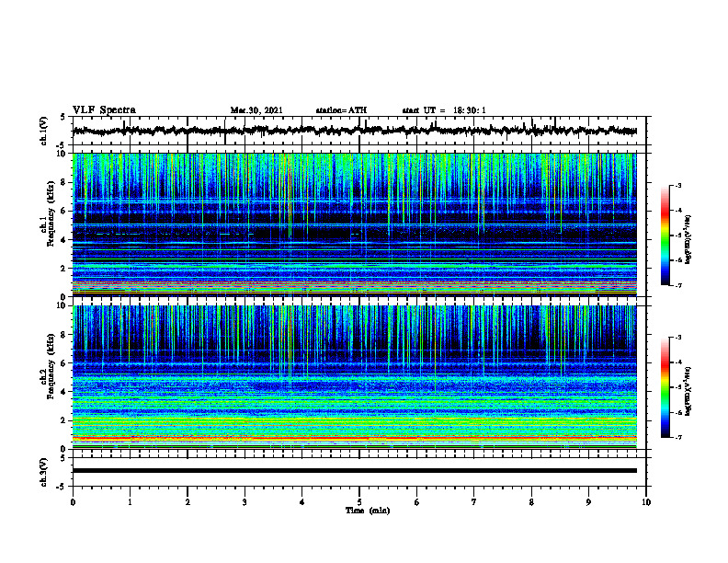This screenshot has width=728, height=563.
Task: Click ch.2 frequency axis tick "8"
Action: pyautogui.click(x=63, y=335)
